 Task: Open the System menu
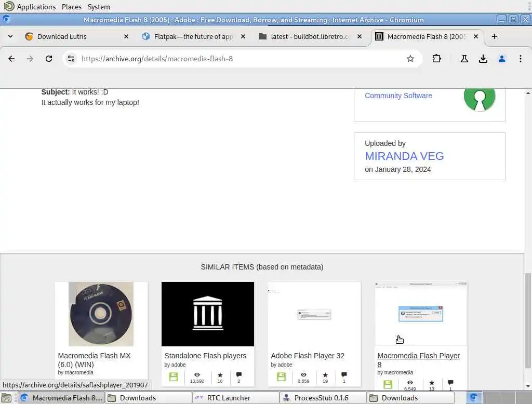(x=99, y=7)
